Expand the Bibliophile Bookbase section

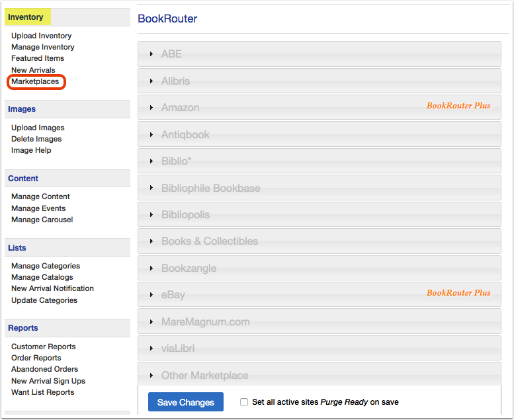pos(320,188)
